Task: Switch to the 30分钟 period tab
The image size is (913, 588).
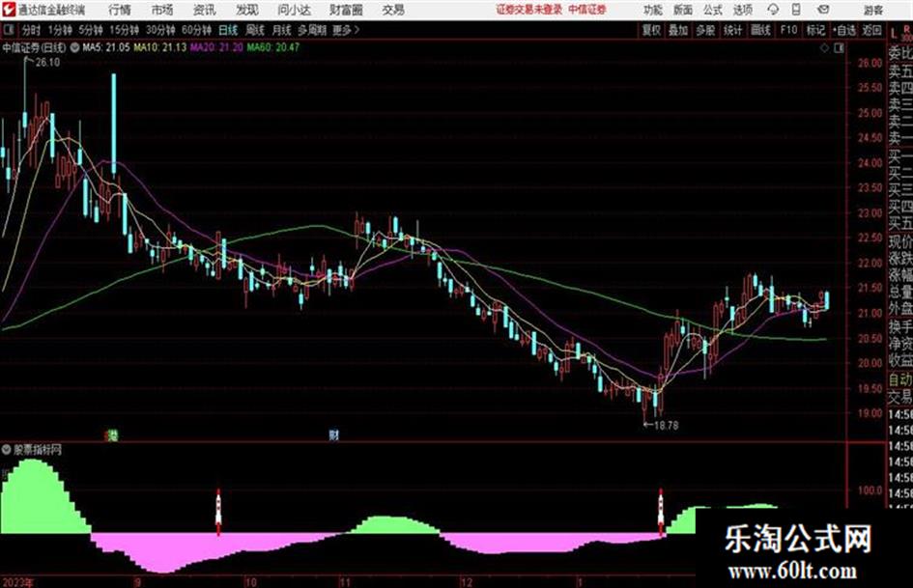Action: (160, 30)
